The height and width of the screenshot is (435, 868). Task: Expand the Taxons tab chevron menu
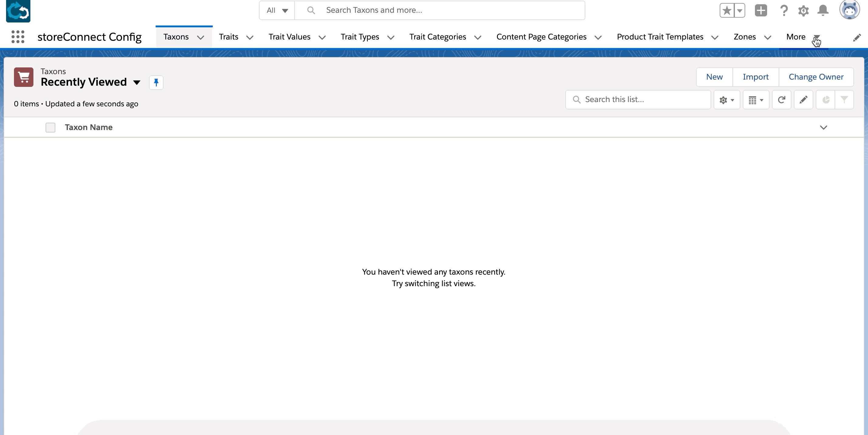201,37
